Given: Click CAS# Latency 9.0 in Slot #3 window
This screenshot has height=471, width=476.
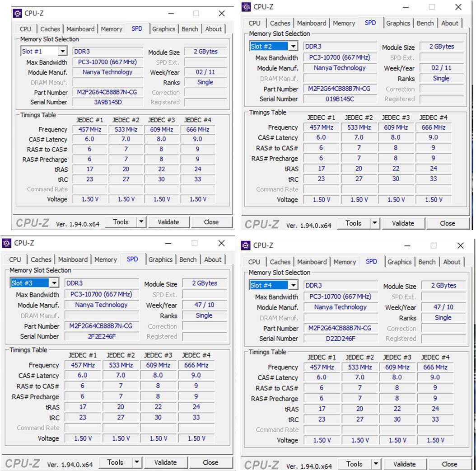Looking at the screenshot, I should pyautogui.click(x=196, y=375).
